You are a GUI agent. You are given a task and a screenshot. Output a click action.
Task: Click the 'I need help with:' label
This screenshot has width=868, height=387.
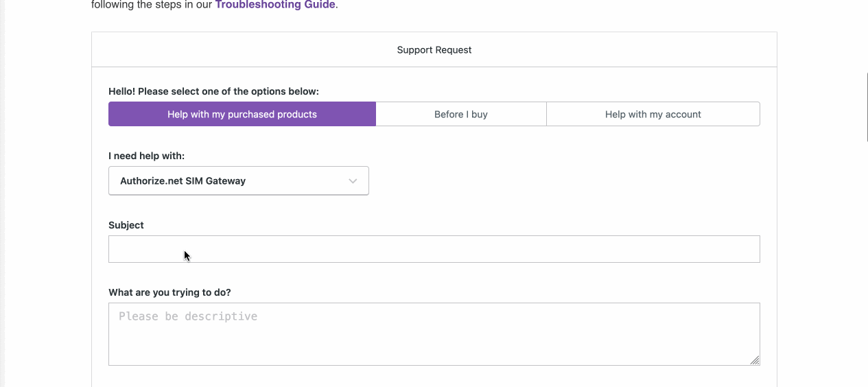[x=146, y=156]
